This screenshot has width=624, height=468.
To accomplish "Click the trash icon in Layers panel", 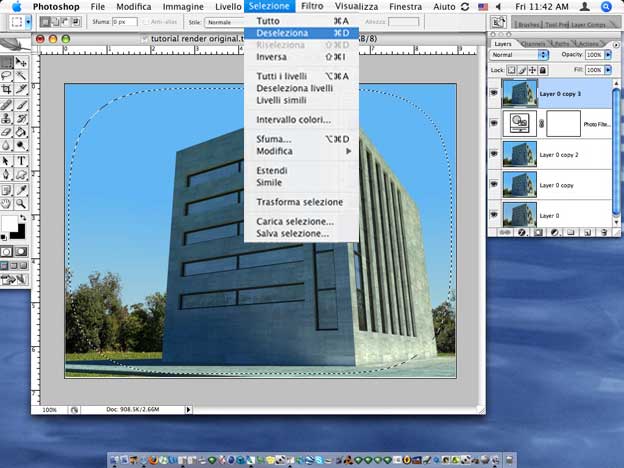I will pos(603,232).
